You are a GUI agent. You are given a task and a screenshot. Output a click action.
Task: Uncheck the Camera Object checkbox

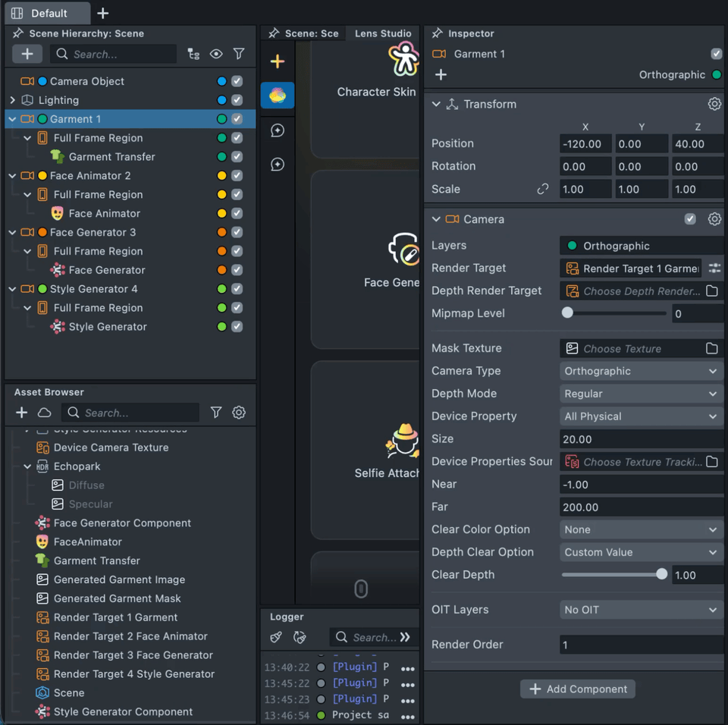237,81
